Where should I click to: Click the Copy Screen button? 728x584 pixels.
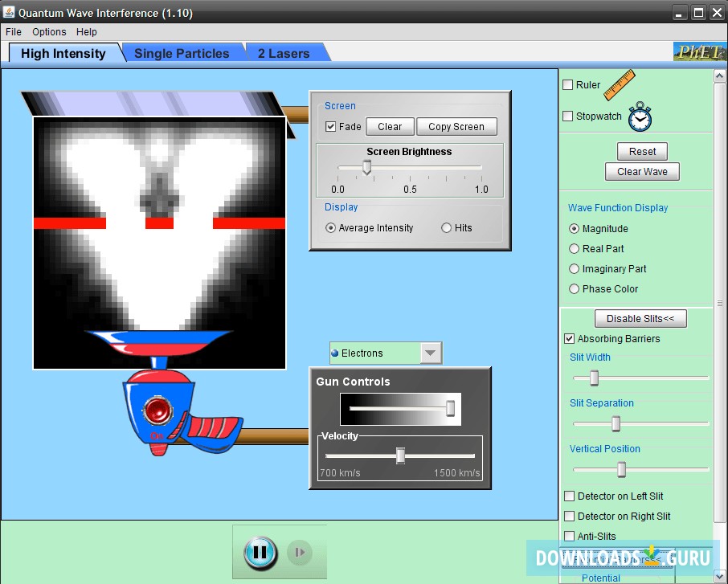456,127
